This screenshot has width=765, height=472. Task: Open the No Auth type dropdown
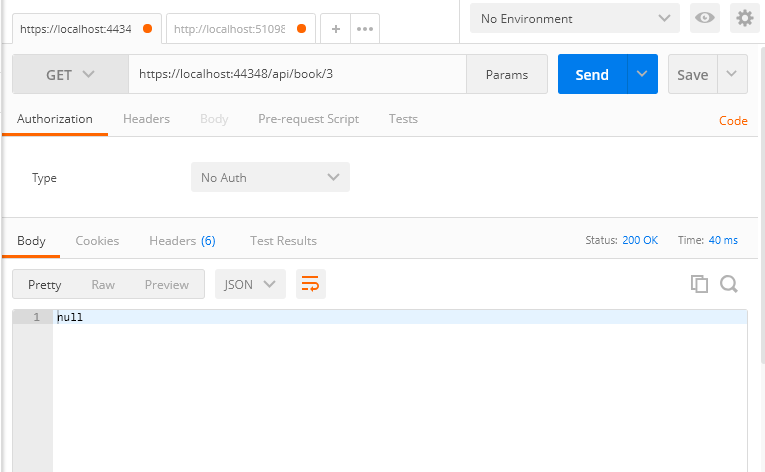[x=270, y=177]
